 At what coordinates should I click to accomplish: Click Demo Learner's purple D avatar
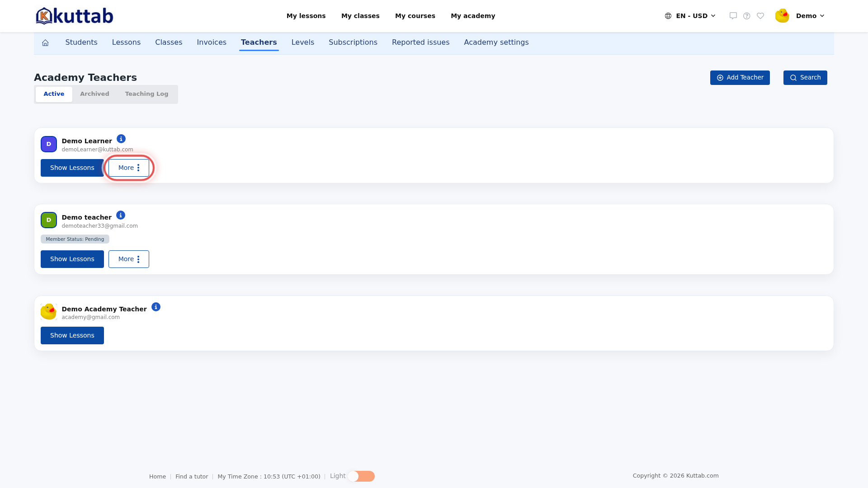coord(49,144)
